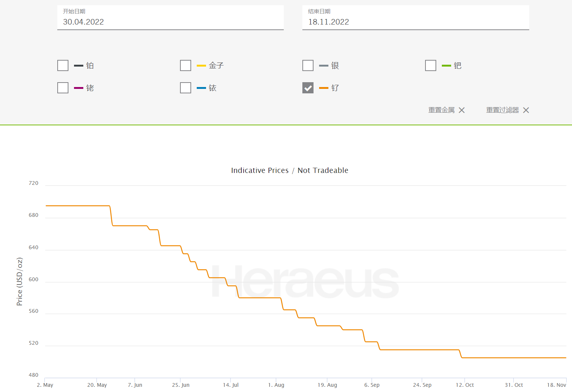This screenshot has width=572, height=392.
Task: Click the 结束日期 end date label
Action: (x=319, y=12)
